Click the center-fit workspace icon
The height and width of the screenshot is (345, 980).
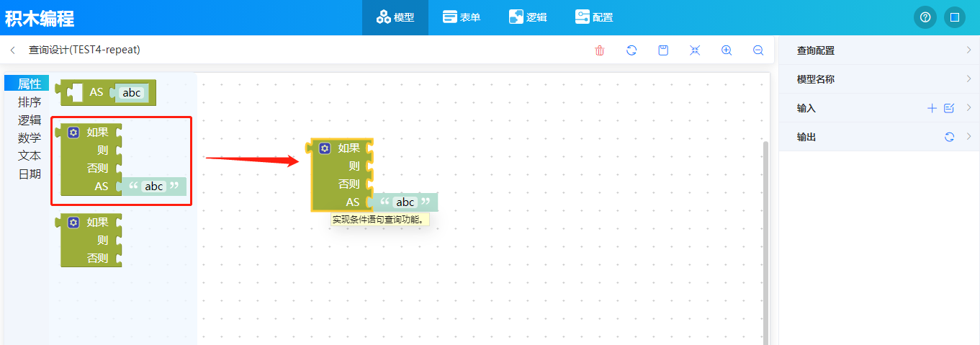[695, 50]
